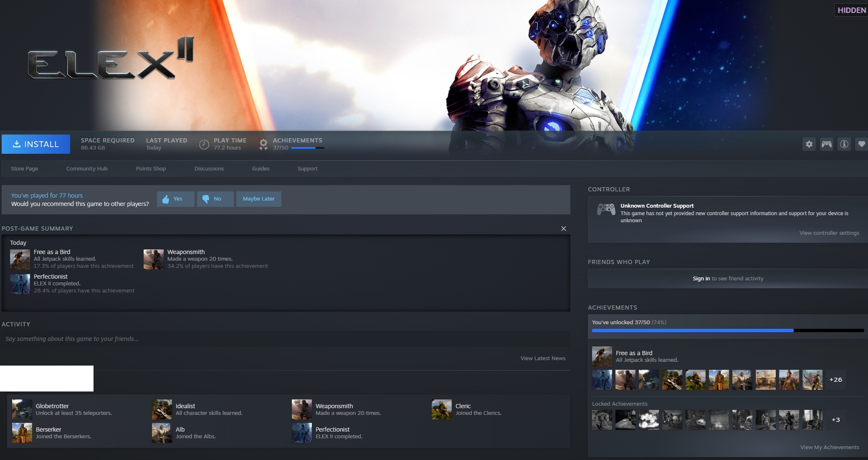Image resolution: width=868 pixels, height=460 pixels.
Task: Go to the Community Hub tab
Action: pos(87,169)
